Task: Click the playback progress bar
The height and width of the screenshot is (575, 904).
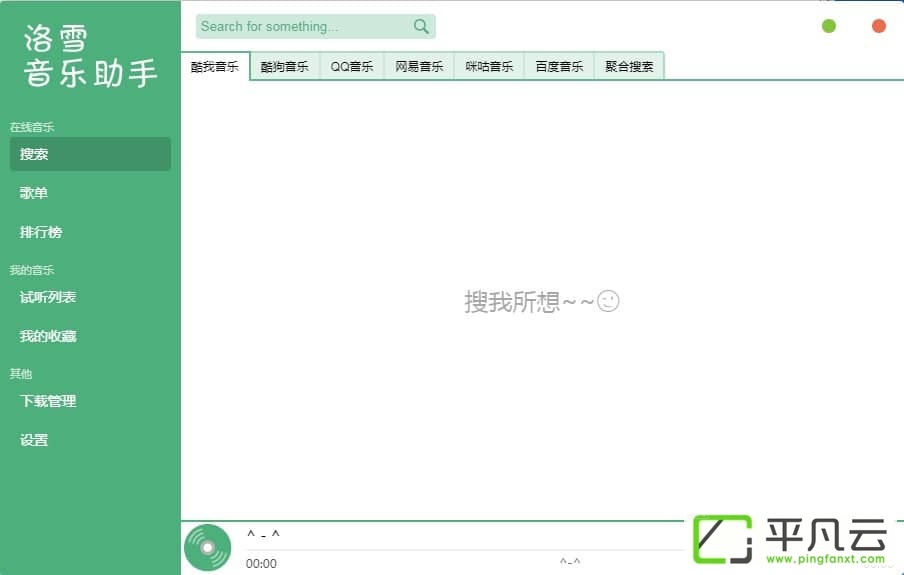Action: tap(465, 550)
